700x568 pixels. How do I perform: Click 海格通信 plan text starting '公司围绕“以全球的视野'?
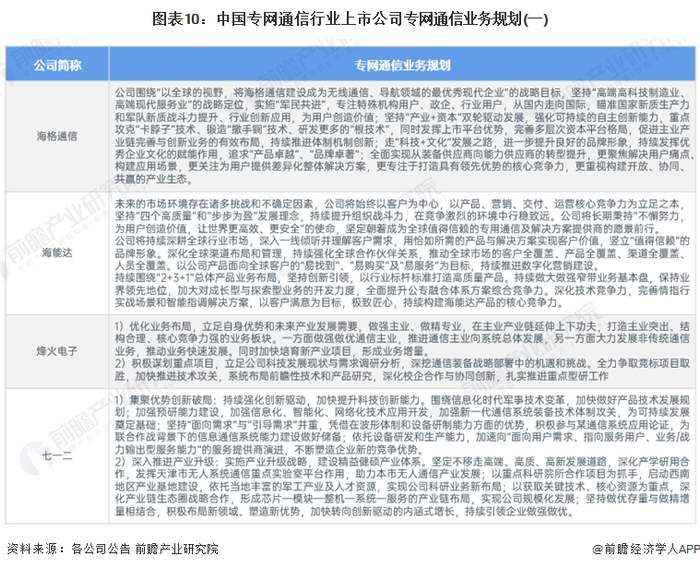[x=404, y=136]
